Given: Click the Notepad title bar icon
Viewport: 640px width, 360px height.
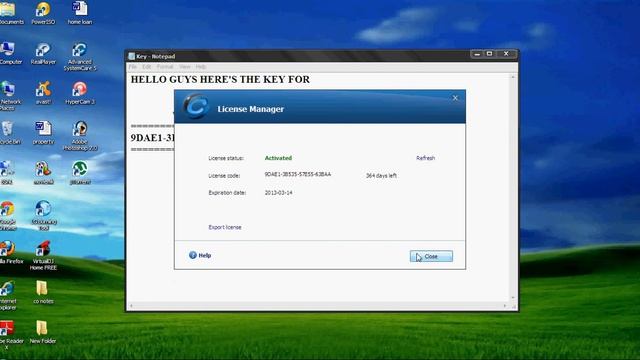Looking at the screenshot, I should [x=131, y=56].
